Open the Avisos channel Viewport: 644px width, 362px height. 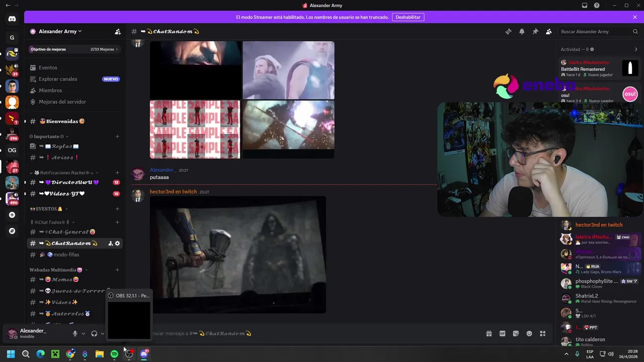pos(74,157)
